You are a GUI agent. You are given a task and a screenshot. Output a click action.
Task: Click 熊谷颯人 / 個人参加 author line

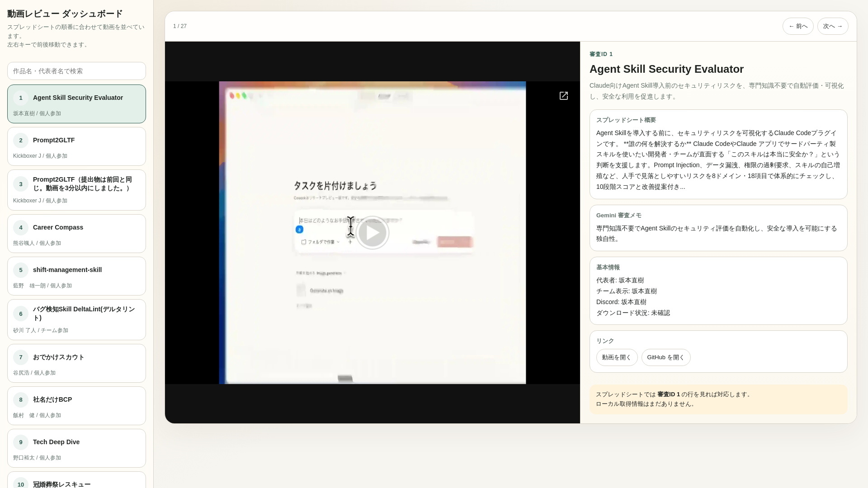click(x=37, y=244)
